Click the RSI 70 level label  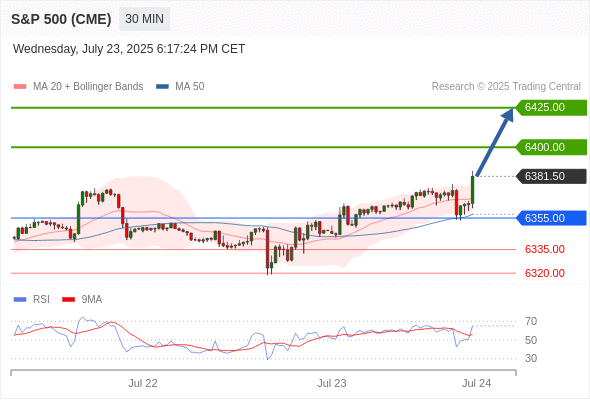pos(531,321)
